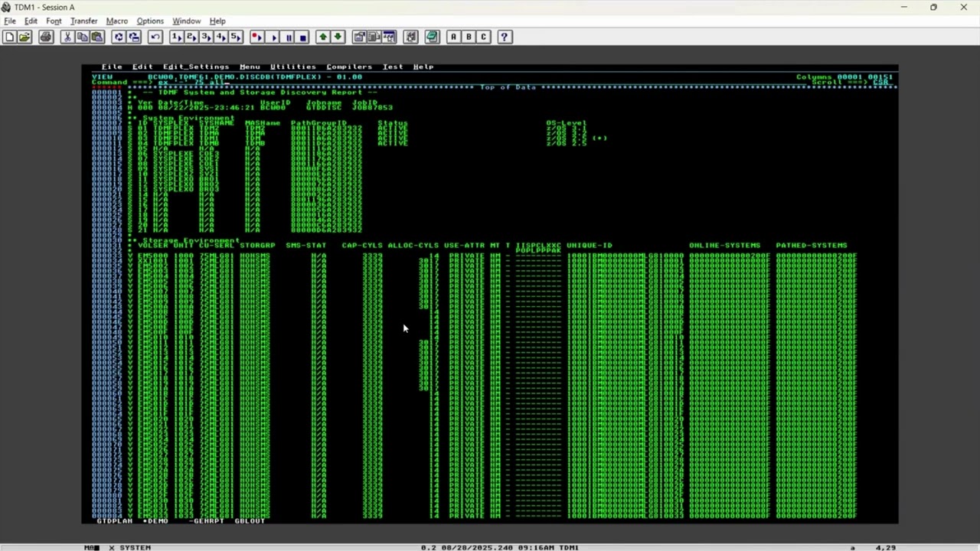
Task: Open the Font menu
Action: pyautogui.click(x=54, y=21)
